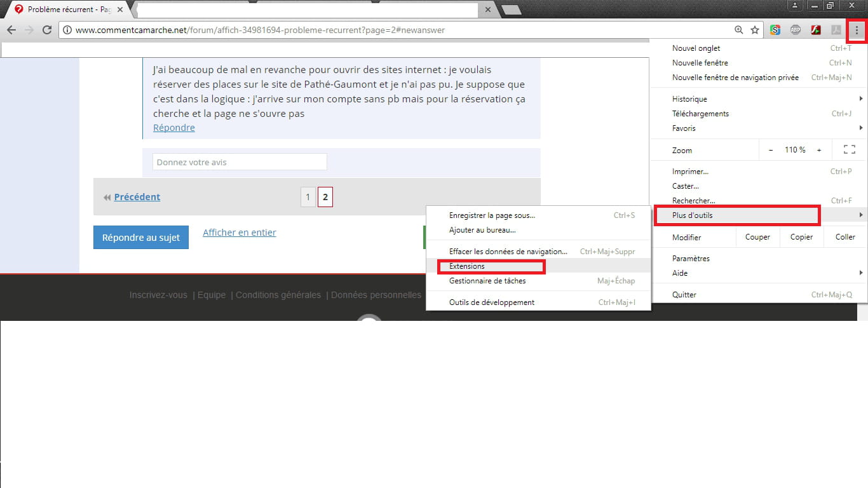The height and width of the screenshot is (488, 868).
Task: Open Gestionnaire de tâches
Action: click(539, 281)
